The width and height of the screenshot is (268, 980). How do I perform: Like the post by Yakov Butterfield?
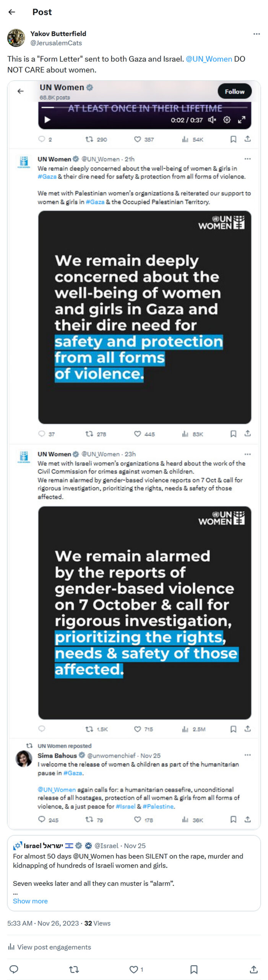click(x=134, y=969)
